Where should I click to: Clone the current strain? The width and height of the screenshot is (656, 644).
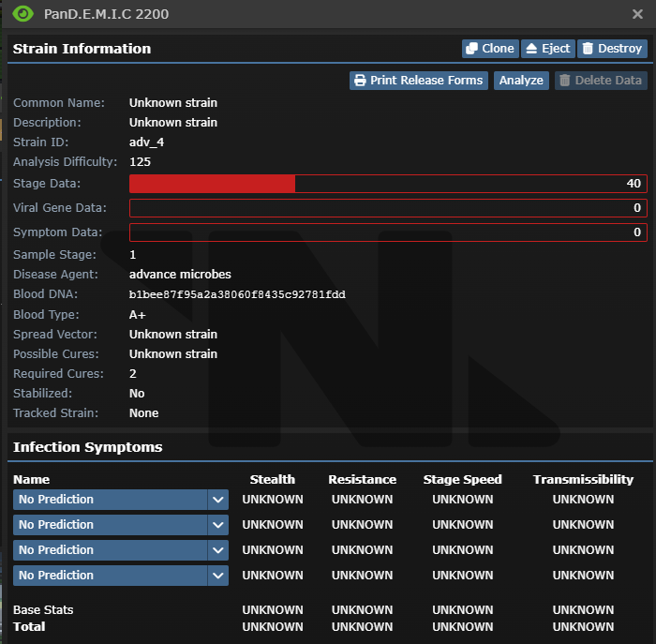tap(489, 49)
